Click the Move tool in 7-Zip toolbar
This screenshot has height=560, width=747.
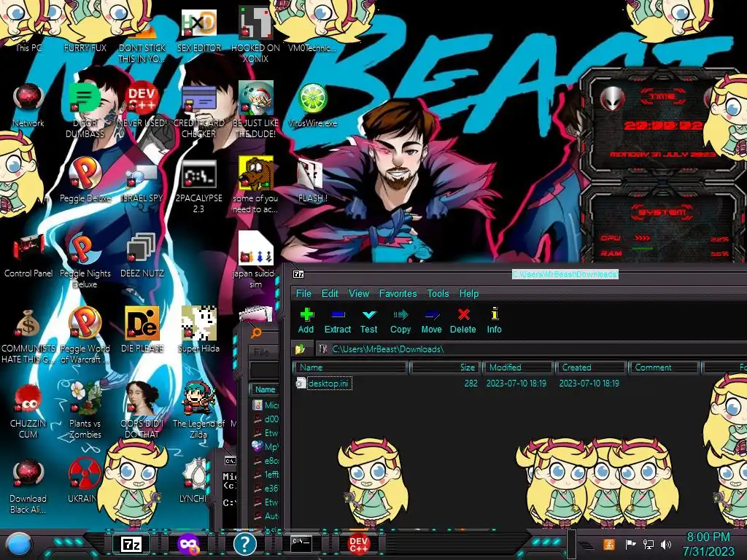(x=432, y=321)
